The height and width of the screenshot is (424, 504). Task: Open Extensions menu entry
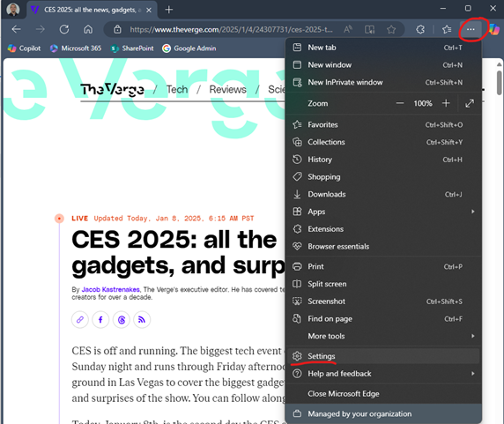(383, 229)
